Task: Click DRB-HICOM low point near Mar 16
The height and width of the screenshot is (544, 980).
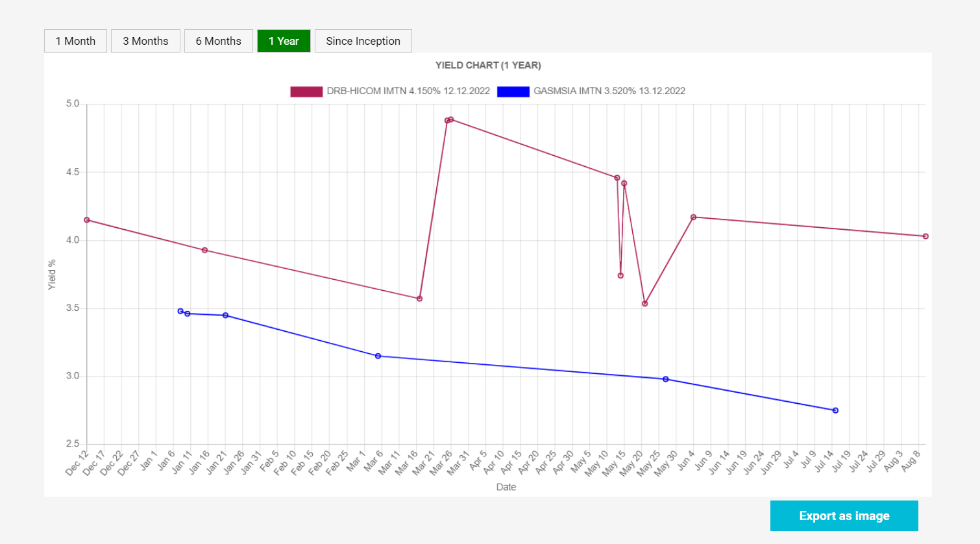Action: (420, 299)
